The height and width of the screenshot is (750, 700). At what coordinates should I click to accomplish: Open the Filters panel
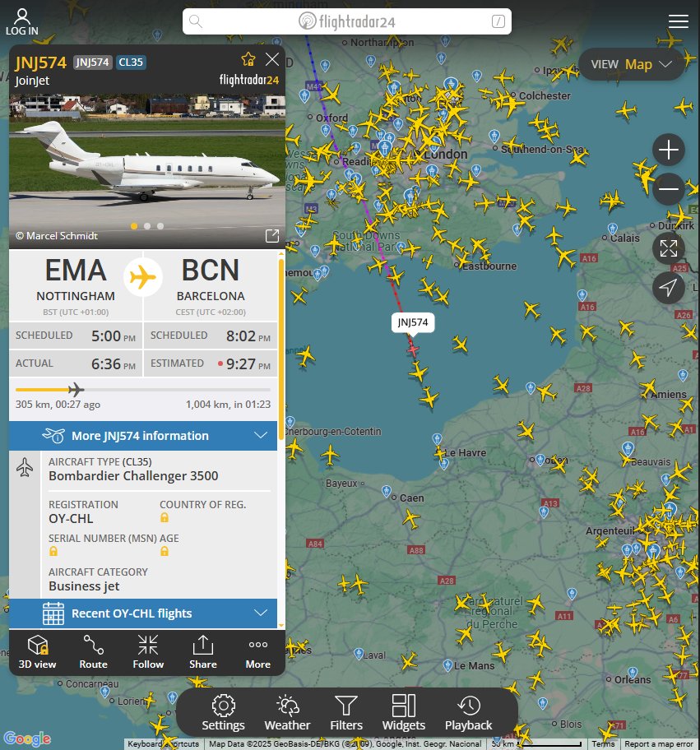point(346,713)
